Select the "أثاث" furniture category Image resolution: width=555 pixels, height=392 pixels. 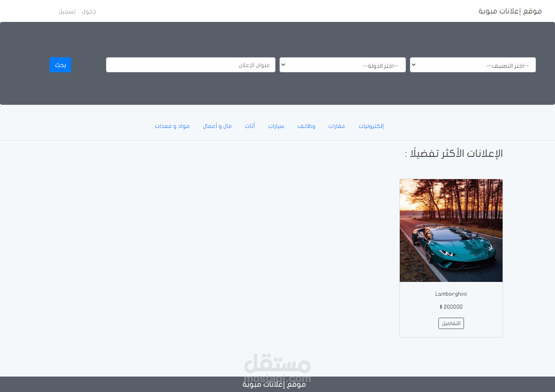coord(250,126)
